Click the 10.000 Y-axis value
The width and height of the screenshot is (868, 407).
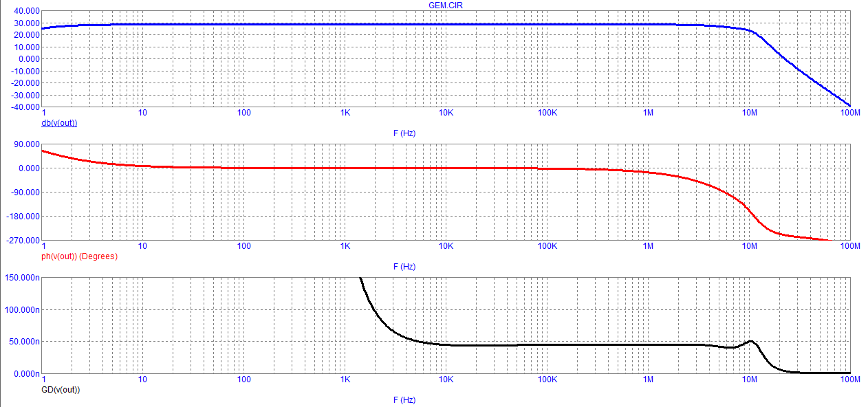26,47
